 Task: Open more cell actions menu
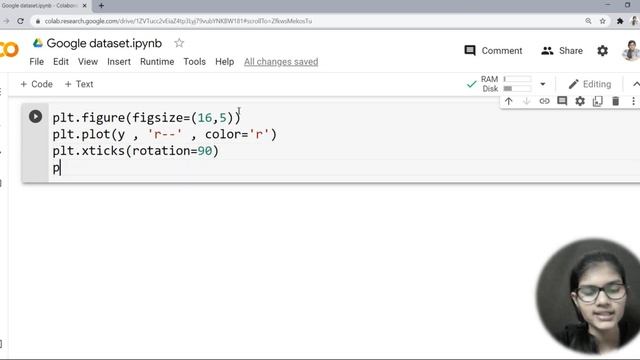coord(633,101)
